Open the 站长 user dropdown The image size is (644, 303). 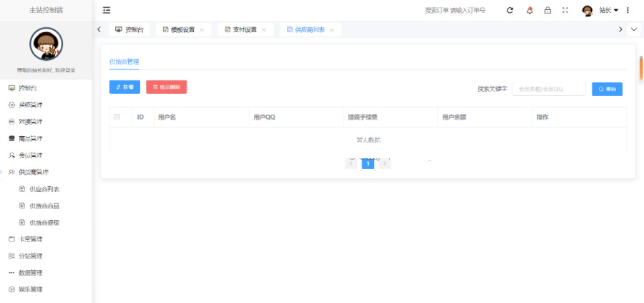pos(608,10)
